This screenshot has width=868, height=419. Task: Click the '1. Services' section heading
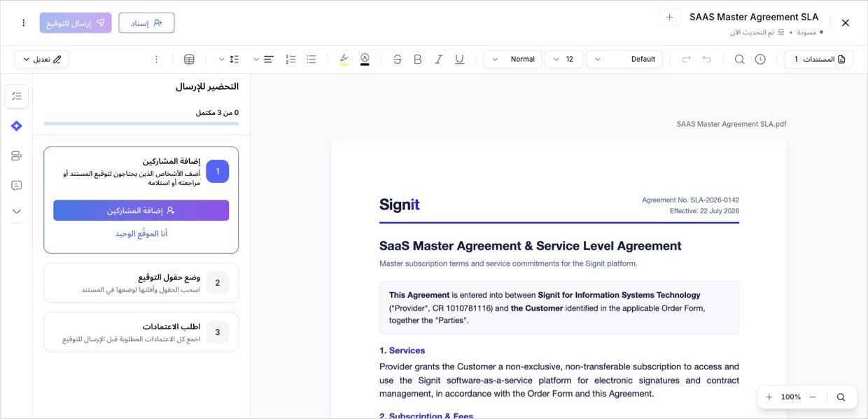coord(402,350)
